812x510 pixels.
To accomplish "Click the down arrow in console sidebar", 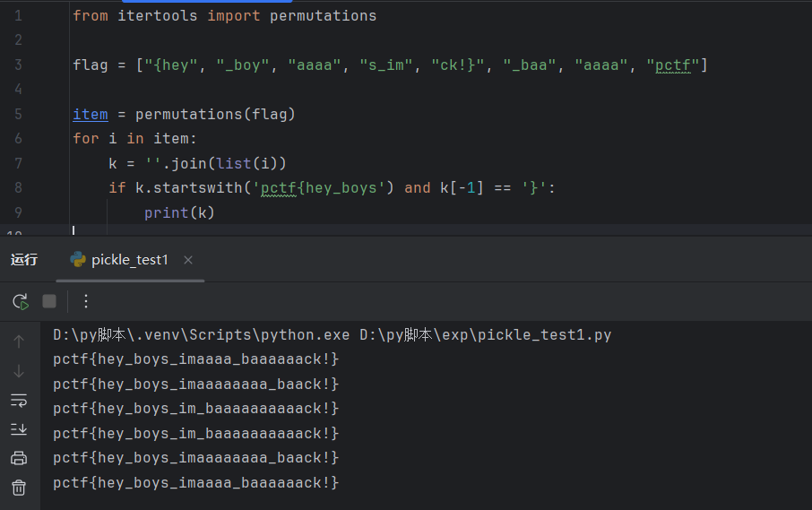I will coord(19,371).
